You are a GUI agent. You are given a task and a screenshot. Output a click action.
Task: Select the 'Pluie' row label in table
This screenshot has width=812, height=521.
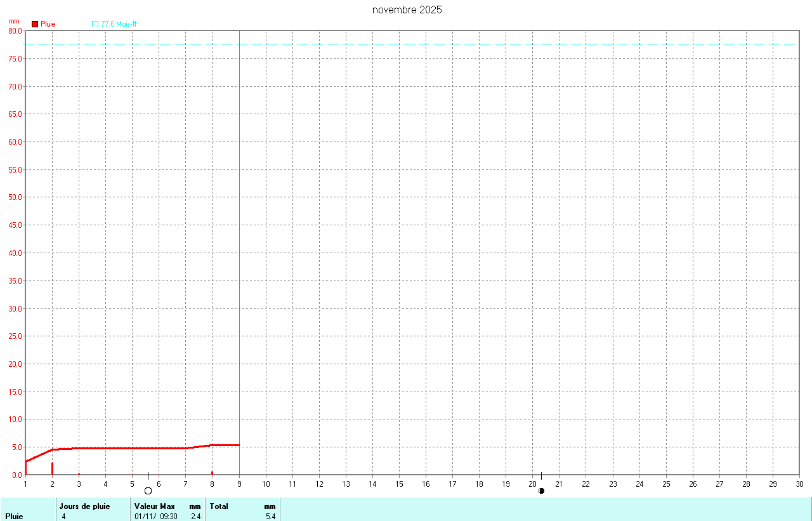pyautogui.click(x=14, y=517)
